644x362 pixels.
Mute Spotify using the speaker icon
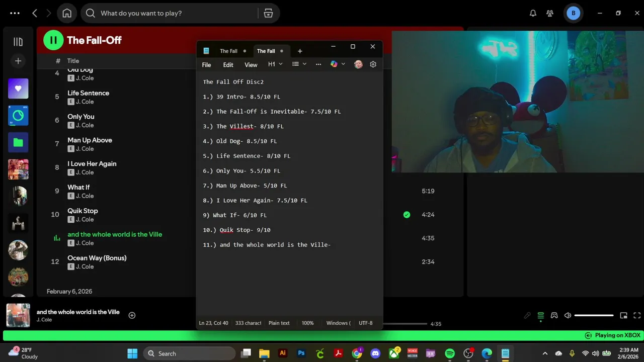(568, 315)
